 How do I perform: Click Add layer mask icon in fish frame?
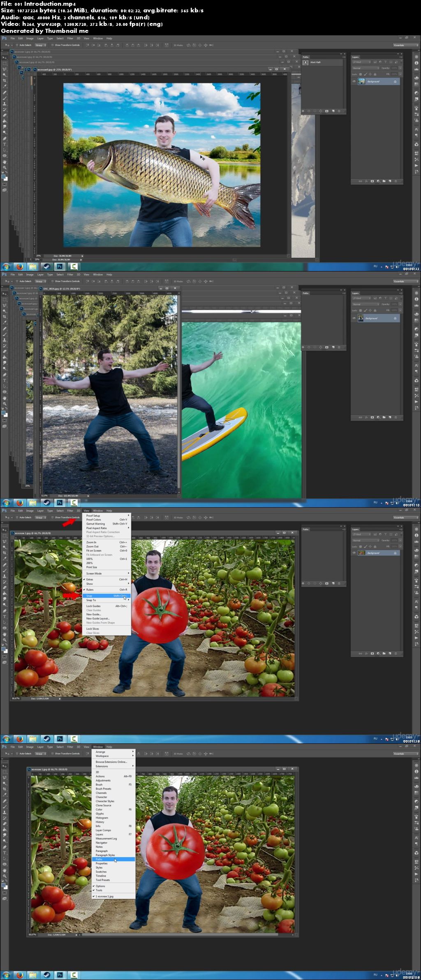372,181
